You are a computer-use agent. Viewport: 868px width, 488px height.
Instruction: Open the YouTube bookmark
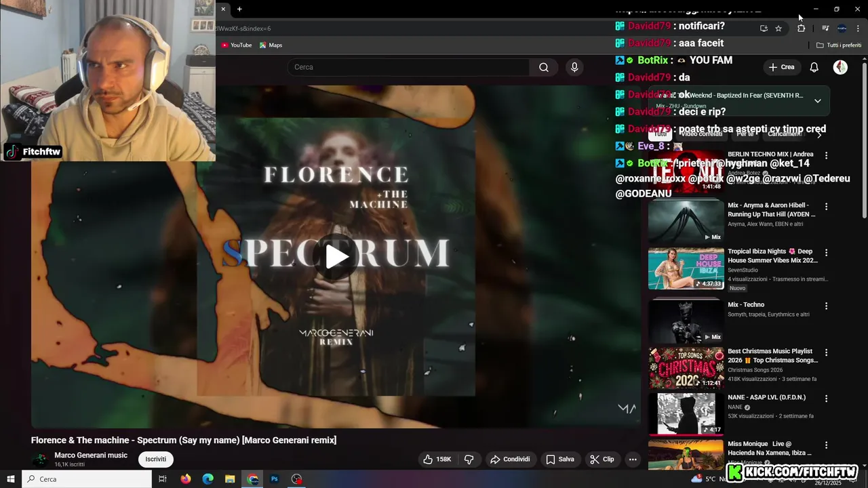pyautogui.click(x=236, y=45)
